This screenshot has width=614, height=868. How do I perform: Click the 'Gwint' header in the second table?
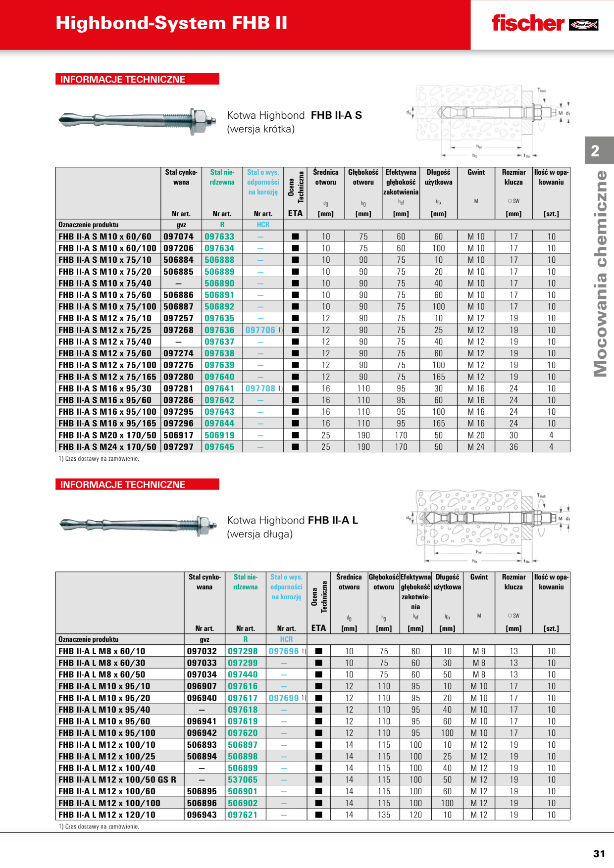point(479,577)
